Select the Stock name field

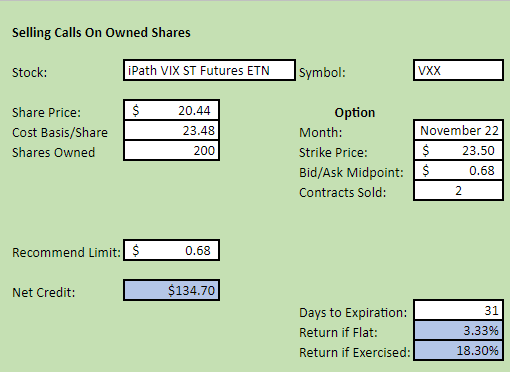tap(209, 70)
